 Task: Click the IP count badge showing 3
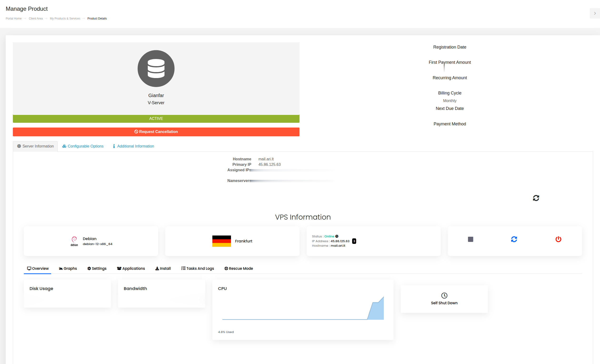point(354,241)
